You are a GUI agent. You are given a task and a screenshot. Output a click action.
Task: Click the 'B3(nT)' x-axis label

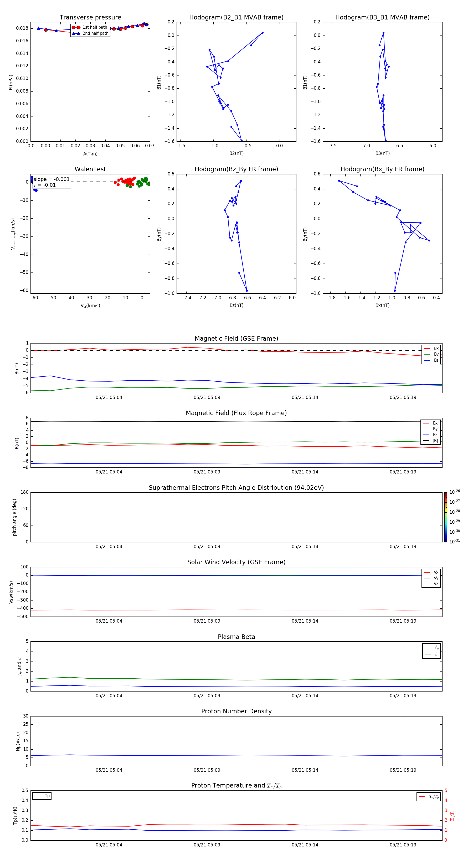click(382, 153)
